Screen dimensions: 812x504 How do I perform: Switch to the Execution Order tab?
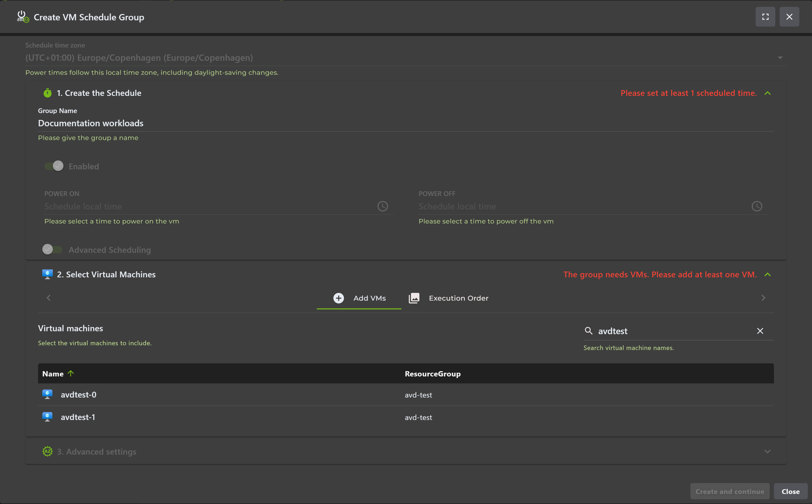(448, 298)
